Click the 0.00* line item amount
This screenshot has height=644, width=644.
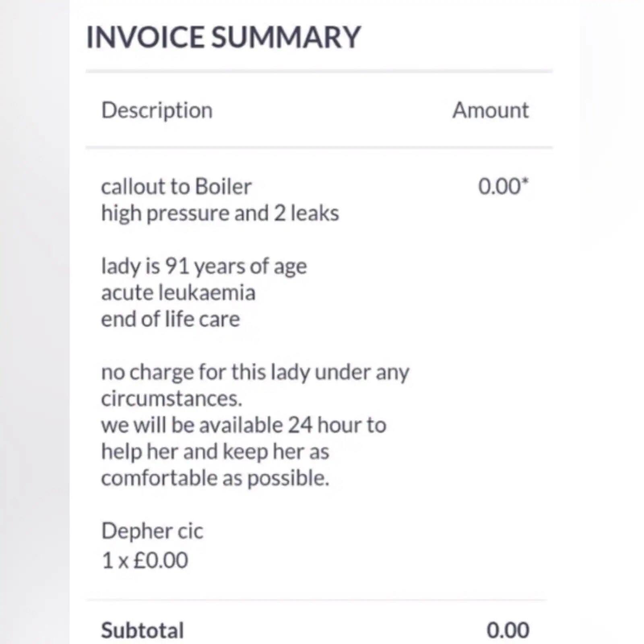pyautogui.click(x=503, y=187)
